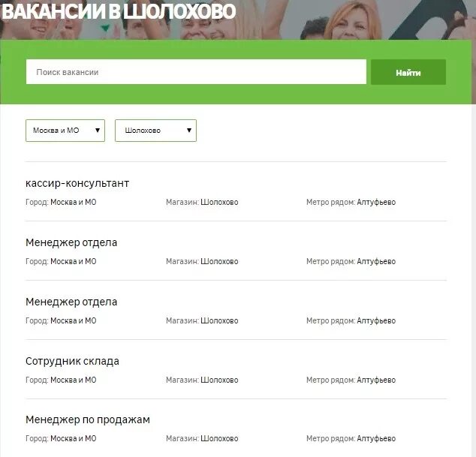Click the ВАКАНСИИ В ШОЛОХОВО heading
This screenshot has height=457, width=476.
coord(119,11)
